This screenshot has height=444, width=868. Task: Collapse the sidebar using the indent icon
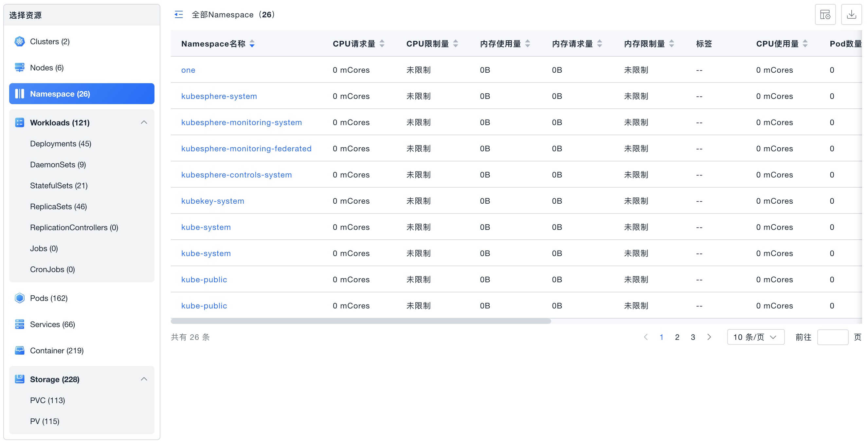point(179,14)
